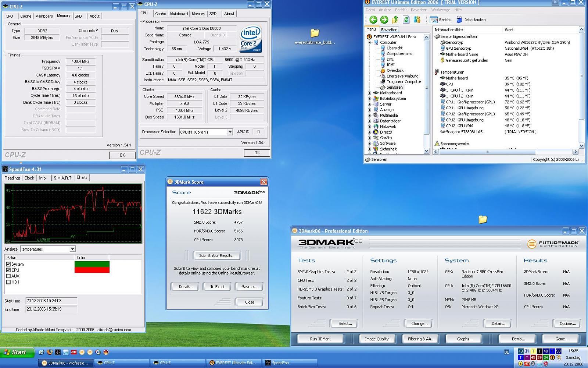Expand the Netzwerk node in EVEREST
588x368 pixels.
point(369,127)
